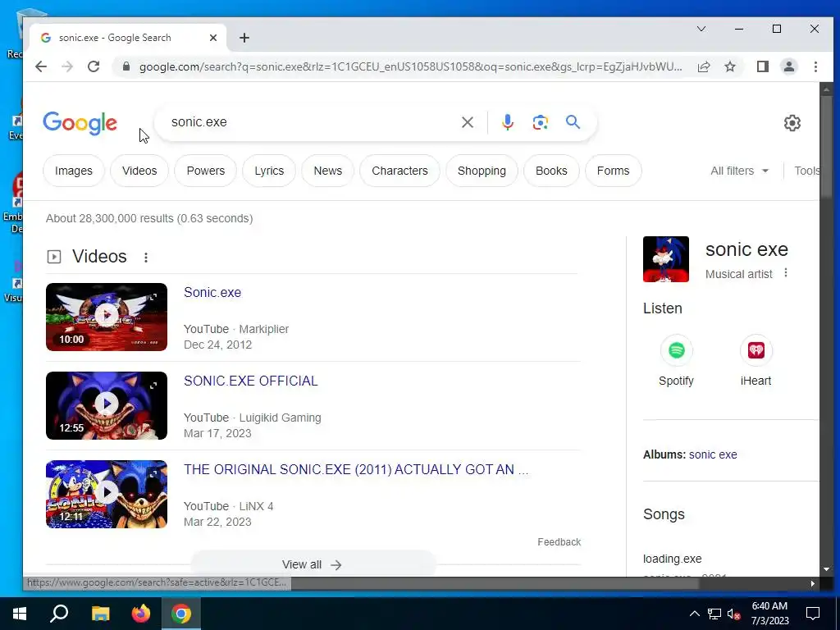
Task: Send Feedback on video results
Action: 559,542
